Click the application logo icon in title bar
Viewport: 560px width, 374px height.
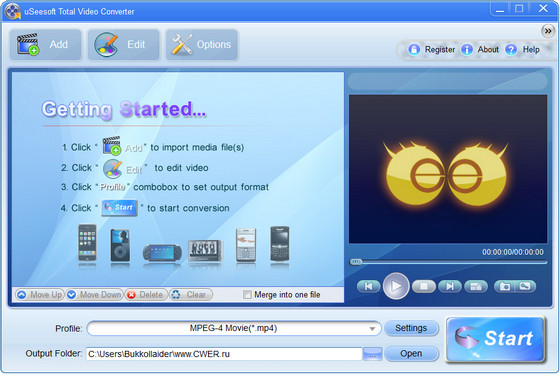pyautogui.click(x=12, y=11)
